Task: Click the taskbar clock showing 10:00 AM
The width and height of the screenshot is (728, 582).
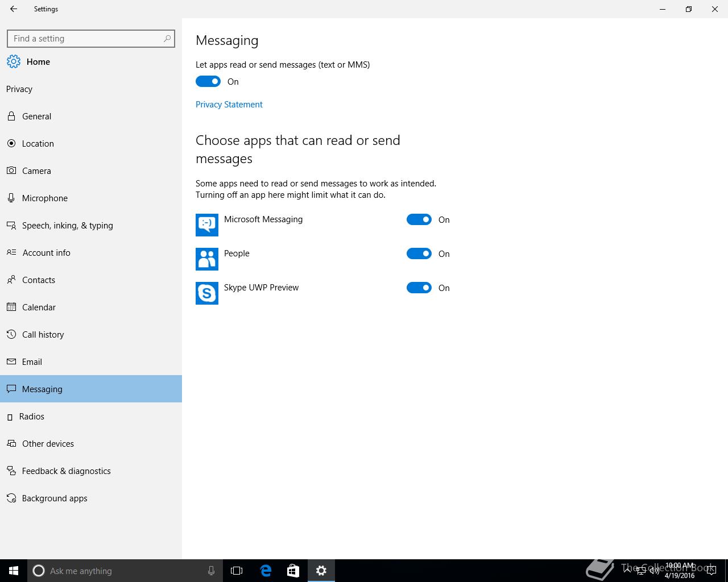Action: 680,571
